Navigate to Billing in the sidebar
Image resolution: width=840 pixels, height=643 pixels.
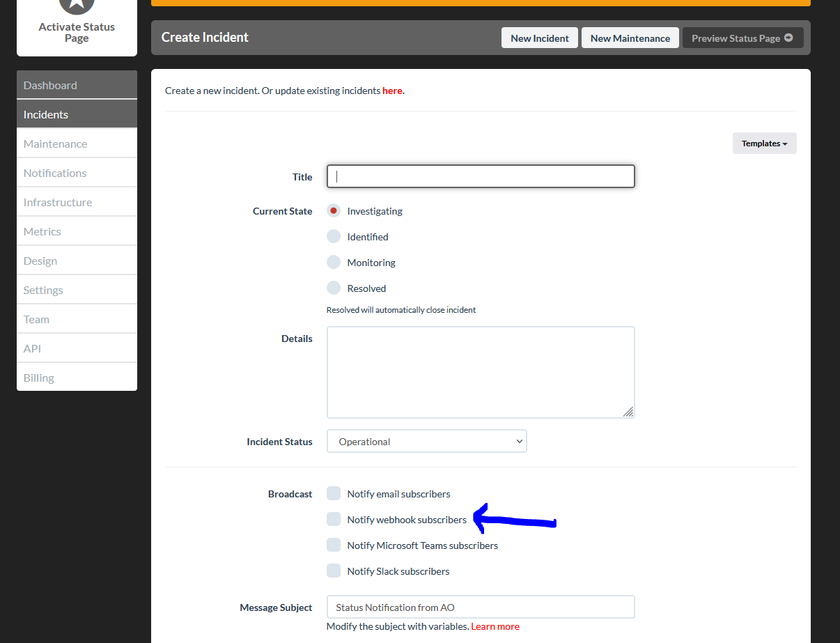77,378
